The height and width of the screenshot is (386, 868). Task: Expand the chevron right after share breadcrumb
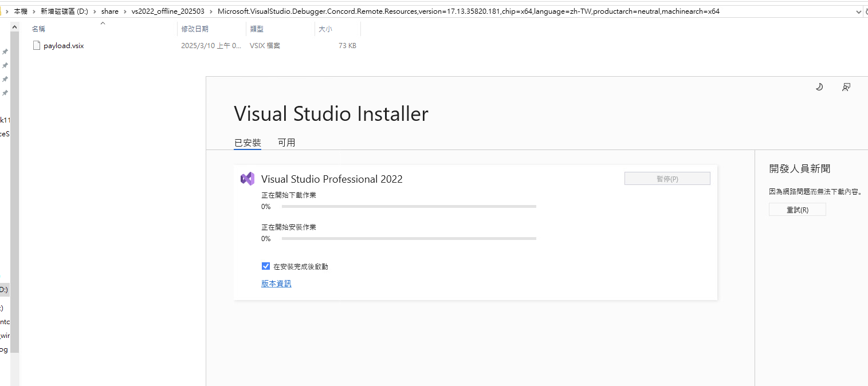click(125, 11)
